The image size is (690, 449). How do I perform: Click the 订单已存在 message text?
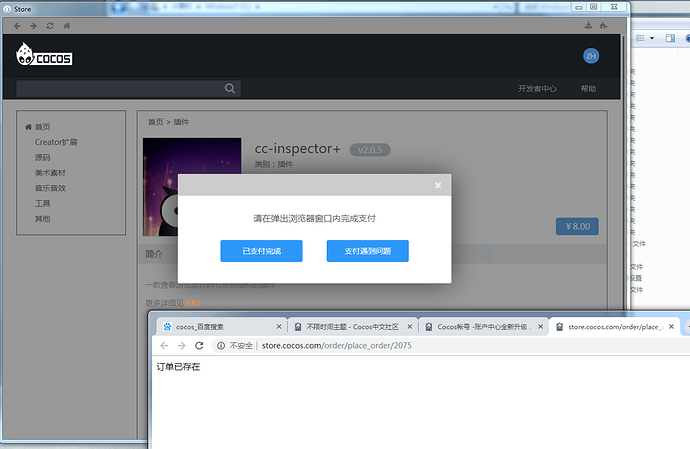click(x=178, y=367)
